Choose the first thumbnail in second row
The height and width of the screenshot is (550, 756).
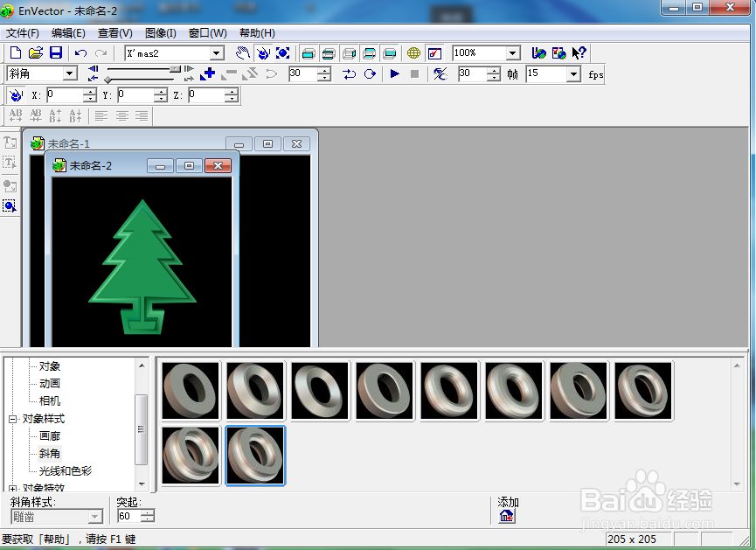(x=191, y=456)
